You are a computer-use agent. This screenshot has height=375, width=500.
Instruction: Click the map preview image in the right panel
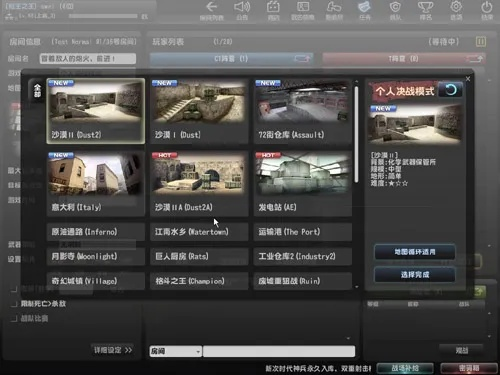tap(415, 124)
